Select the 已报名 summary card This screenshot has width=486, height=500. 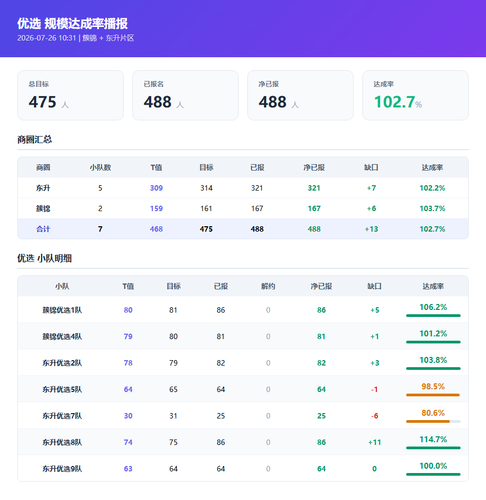185,95
